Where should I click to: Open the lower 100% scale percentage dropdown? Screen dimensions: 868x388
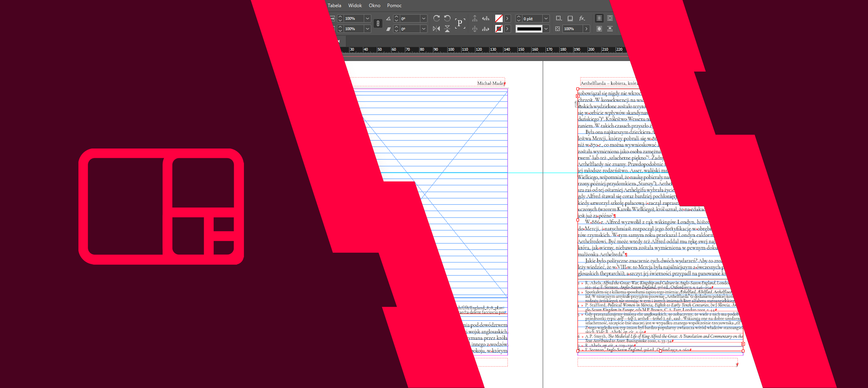[x=368, y=29]
